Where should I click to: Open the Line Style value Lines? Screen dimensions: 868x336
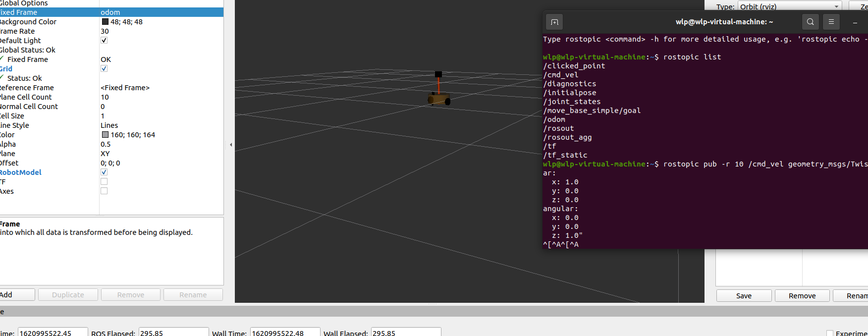coord(109,125)
